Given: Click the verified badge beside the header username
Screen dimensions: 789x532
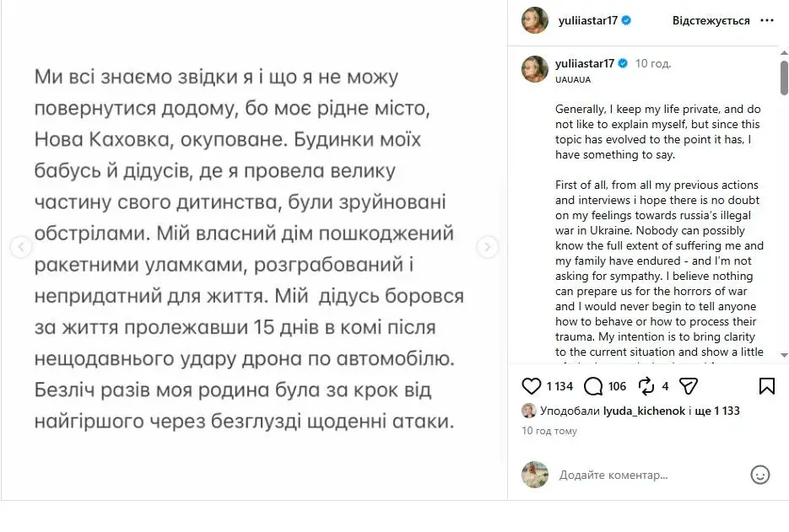Looking at the screenshot, I should click(626, 20).
